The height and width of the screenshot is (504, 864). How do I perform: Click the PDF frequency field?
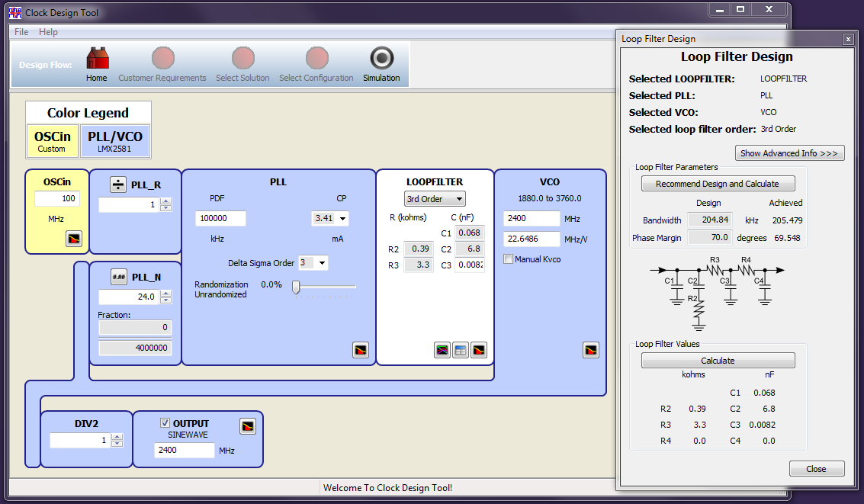220,219
